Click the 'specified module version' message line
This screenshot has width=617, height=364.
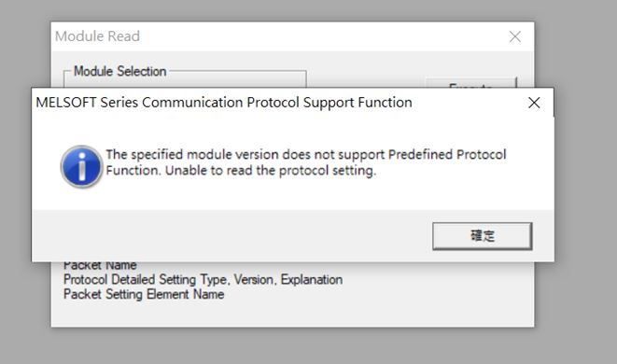(306, 154)
